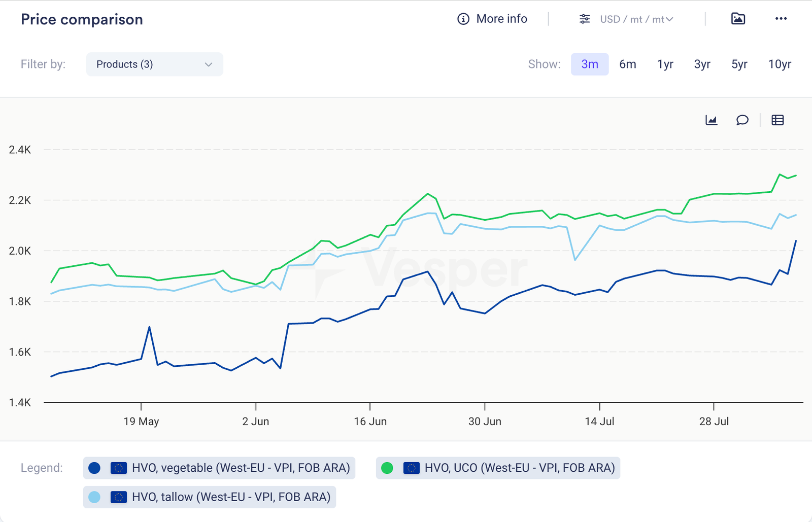Toggle HVO, UCO series in legend

coord(519,468)
